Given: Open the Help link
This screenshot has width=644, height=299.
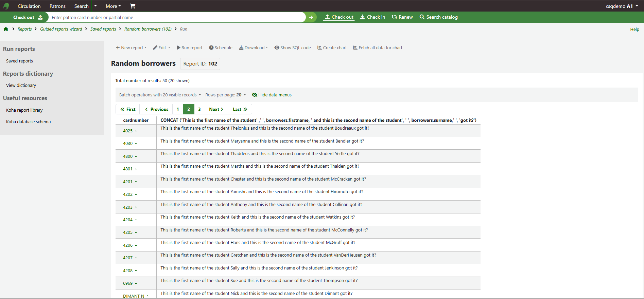Looking at the screenshot, I should 634,30.
